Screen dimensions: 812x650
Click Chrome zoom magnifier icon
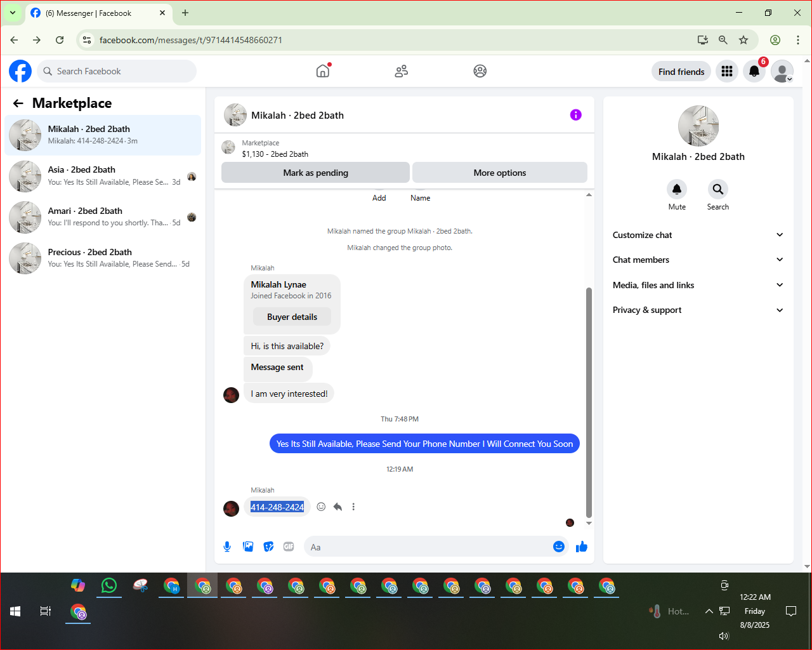[723, 40]
